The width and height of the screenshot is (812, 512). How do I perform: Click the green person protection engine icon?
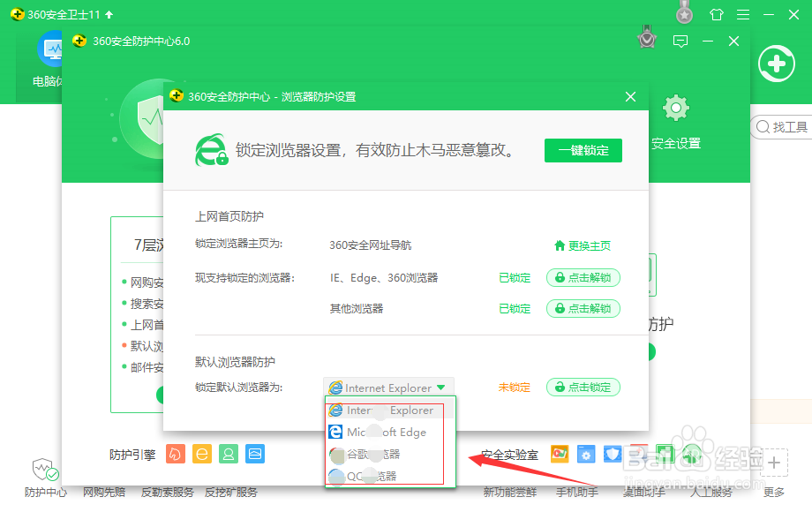click(229, 454)
